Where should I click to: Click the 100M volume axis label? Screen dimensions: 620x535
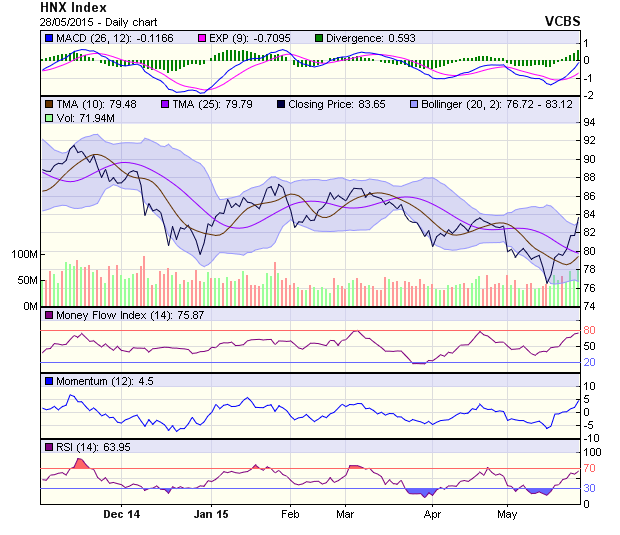click(x=23, y=254)
